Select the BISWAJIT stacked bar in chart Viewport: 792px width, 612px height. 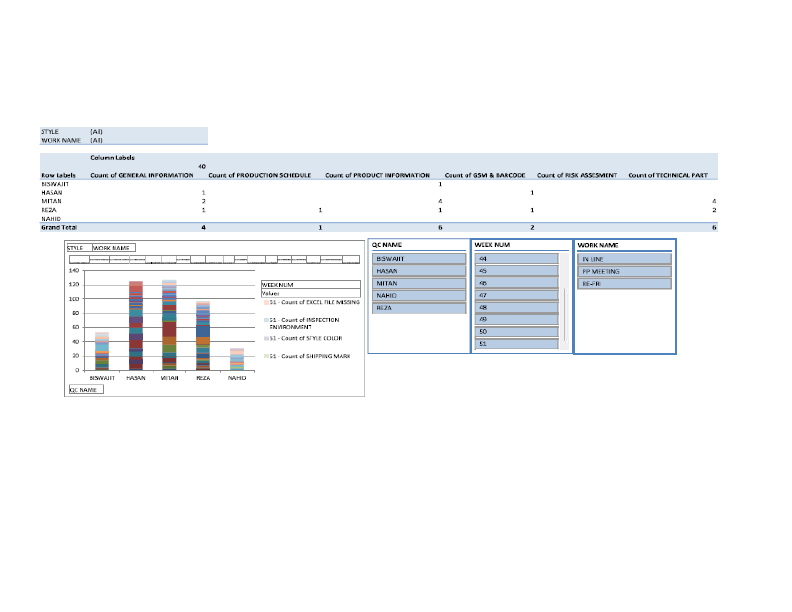pyautogui.click(x=102, y=351)
